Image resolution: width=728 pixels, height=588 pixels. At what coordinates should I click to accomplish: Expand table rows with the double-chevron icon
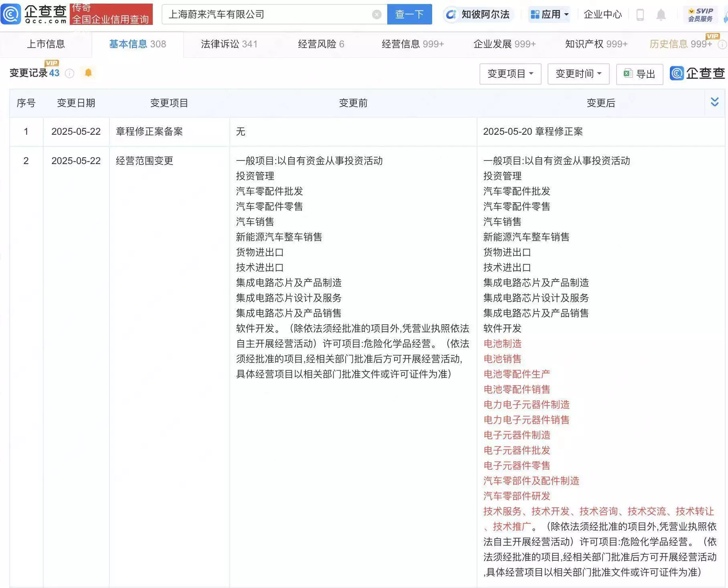pos(714,102)
